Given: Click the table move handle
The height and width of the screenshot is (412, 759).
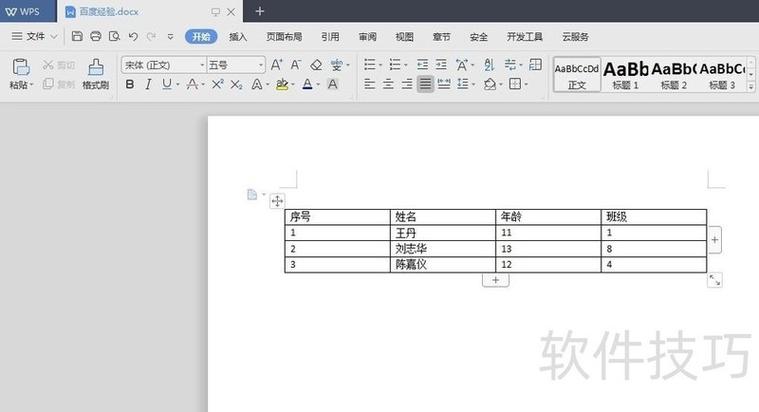Looking at the screenshot, I should (x=277, y=200).
